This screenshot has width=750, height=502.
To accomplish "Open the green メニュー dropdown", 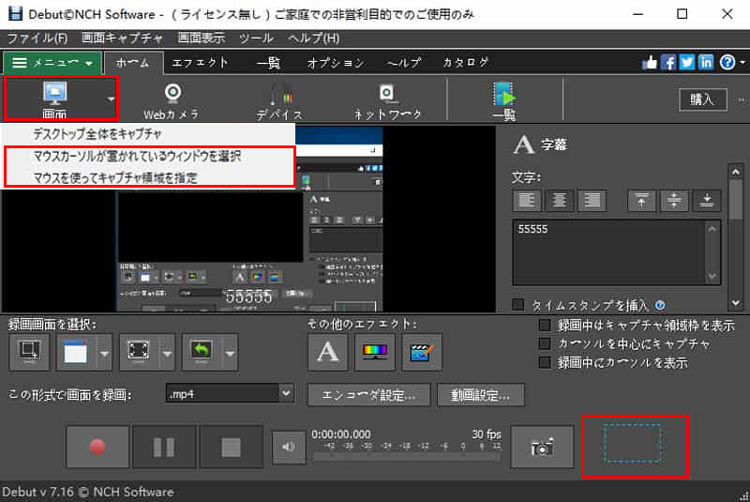I will click(x=52, y=63).
